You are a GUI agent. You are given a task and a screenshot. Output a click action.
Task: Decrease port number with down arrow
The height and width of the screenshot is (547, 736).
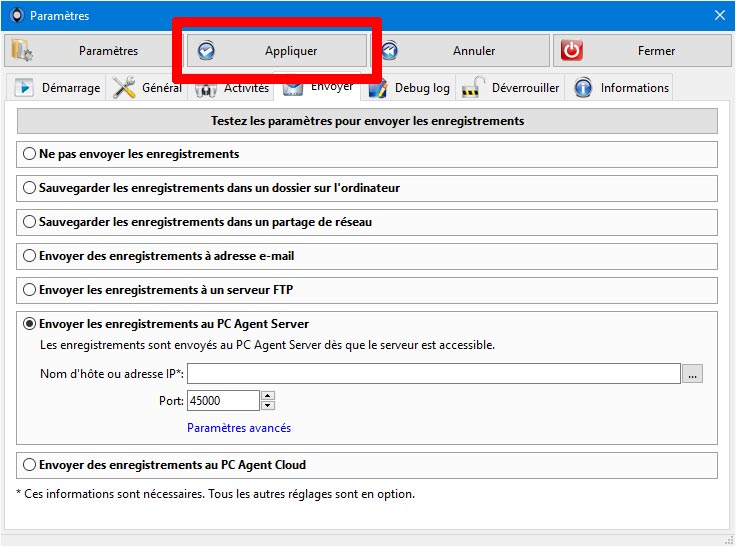(x=268, y=405)
